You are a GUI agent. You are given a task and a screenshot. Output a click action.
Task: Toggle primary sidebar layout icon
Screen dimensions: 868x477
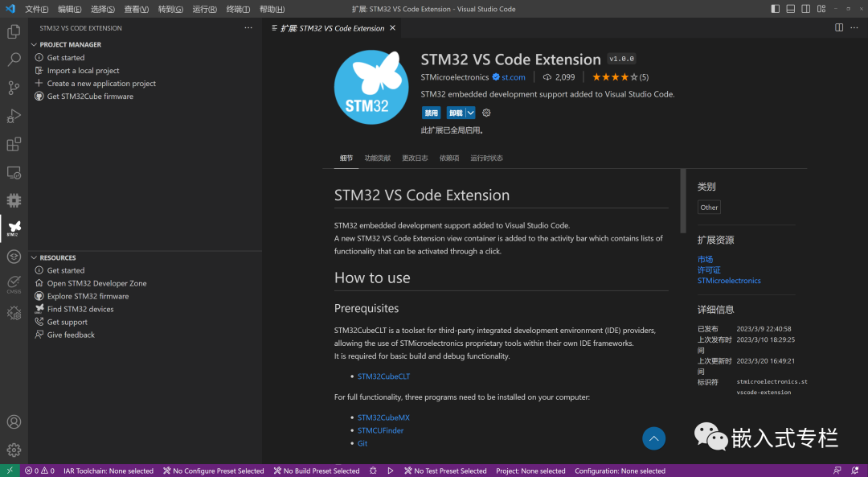776,9
